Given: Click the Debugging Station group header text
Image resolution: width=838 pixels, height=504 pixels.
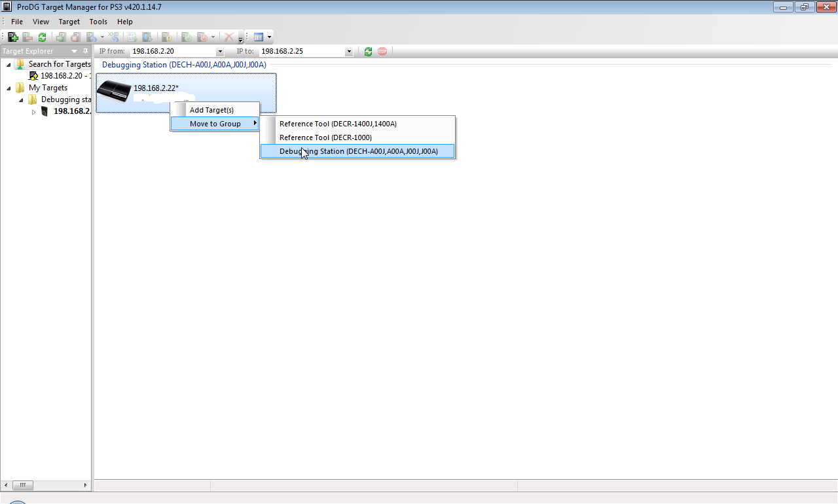Looking at the screenshot, I should coord(184,65).
